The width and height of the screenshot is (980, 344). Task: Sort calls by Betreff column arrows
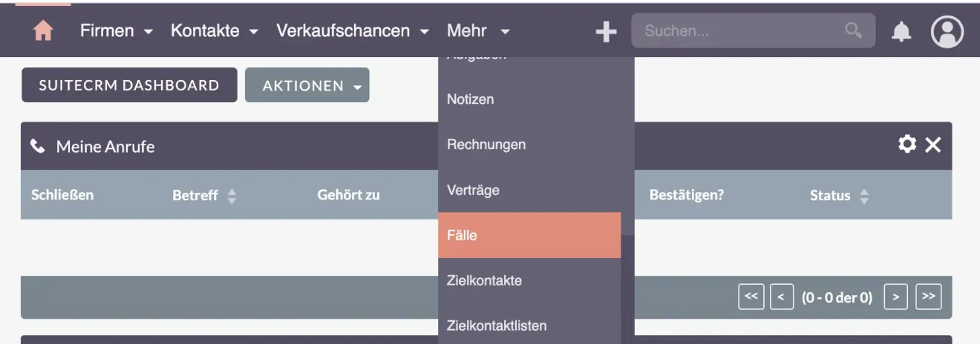click(x=232, y=196)
